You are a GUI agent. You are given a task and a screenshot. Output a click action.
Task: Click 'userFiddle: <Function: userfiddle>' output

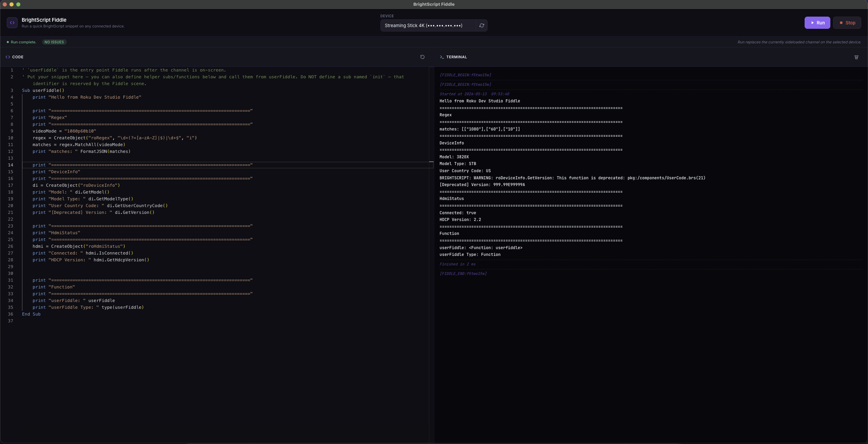point(481,248)
